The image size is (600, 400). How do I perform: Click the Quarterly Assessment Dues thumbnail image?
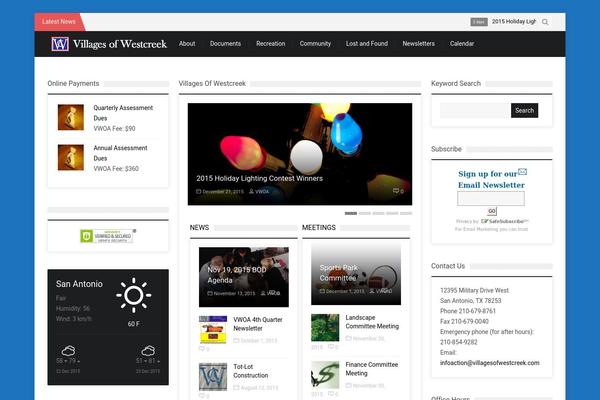pos(71,118)
